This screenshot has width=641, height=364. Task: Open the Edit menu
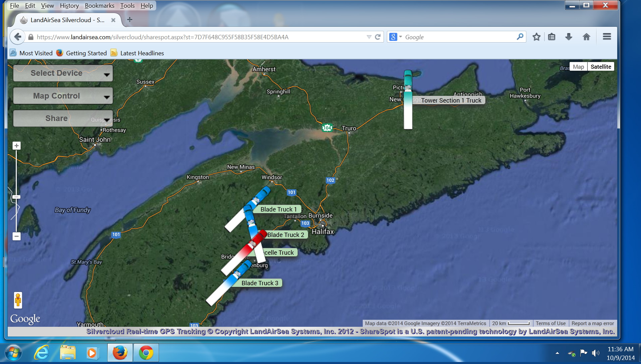[30, 6]
